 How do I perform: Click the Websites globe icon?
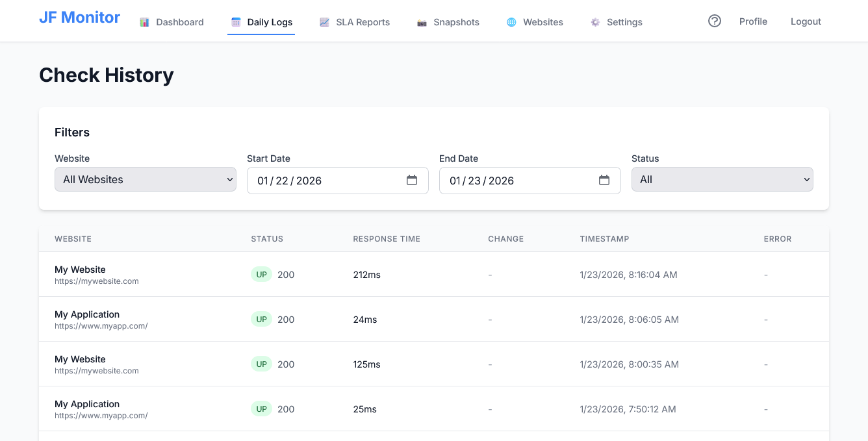point(511,22)
